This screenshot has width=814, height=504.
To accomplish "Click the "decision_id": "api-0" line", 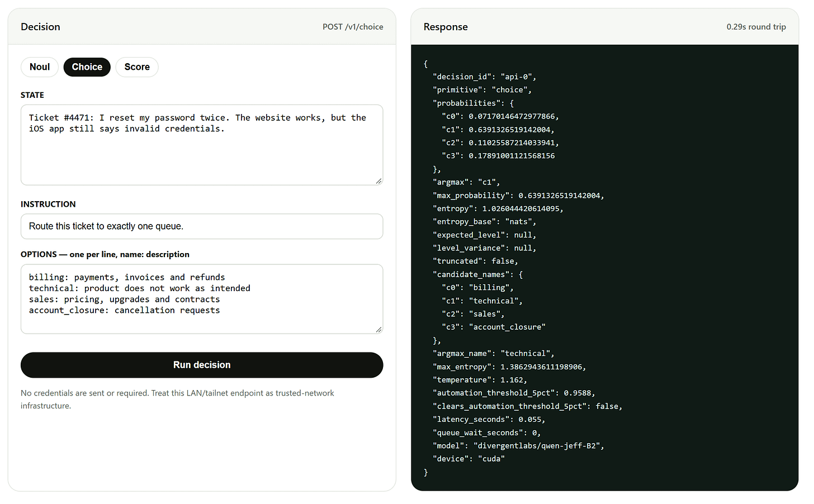I will coord(484,77).
